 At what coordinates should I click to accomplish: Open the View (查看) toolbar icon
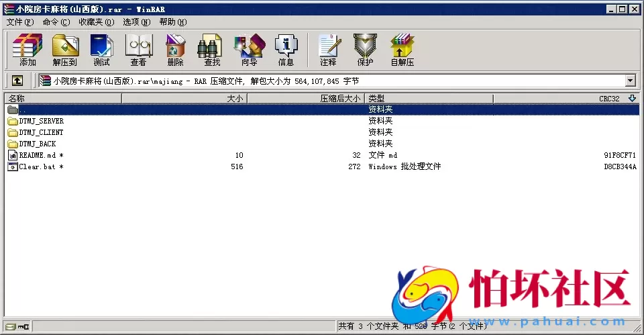click(138, 50)
